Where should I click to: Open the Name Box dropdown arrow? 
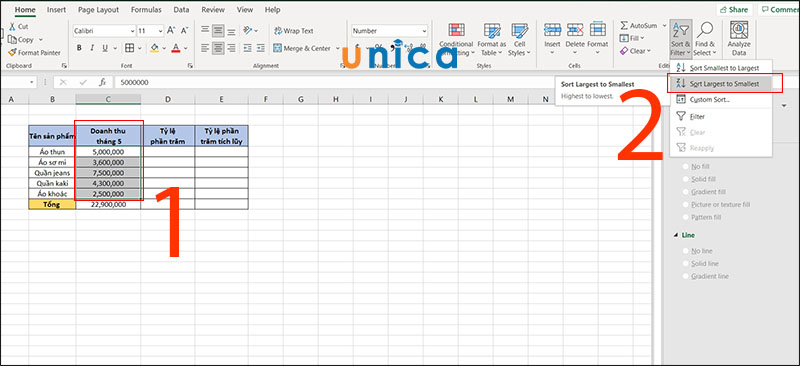pos(32,82)
